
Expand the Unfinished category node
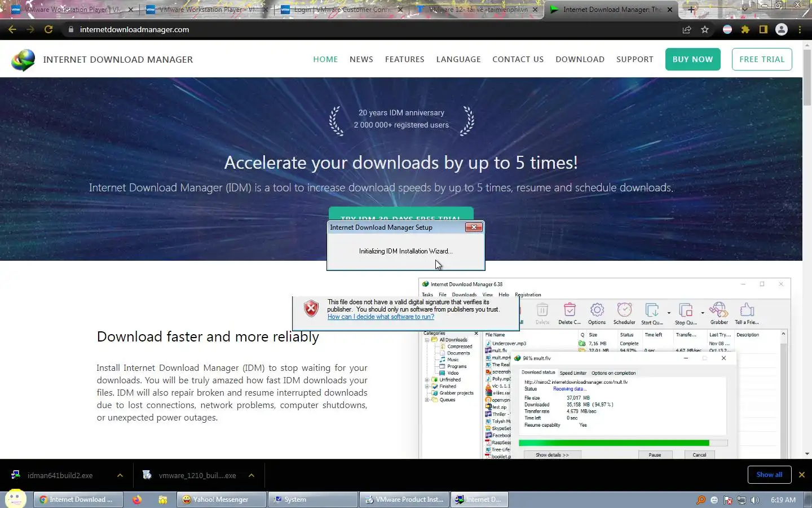(x=427, y=380)
